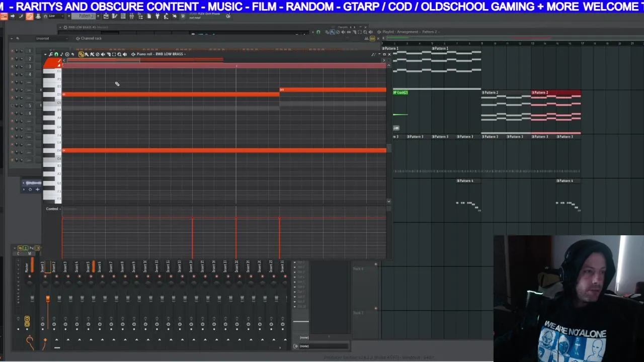The image size is (644, 362).
Task: Select the Insert 7 track in mixer
Action: (111, 267)
